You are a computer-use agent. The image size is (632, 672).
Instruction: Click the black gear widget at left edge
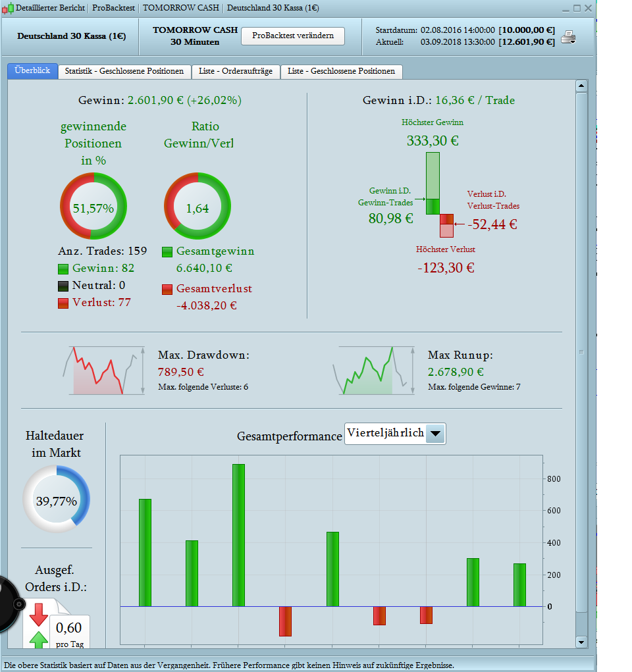click(9, 604)
